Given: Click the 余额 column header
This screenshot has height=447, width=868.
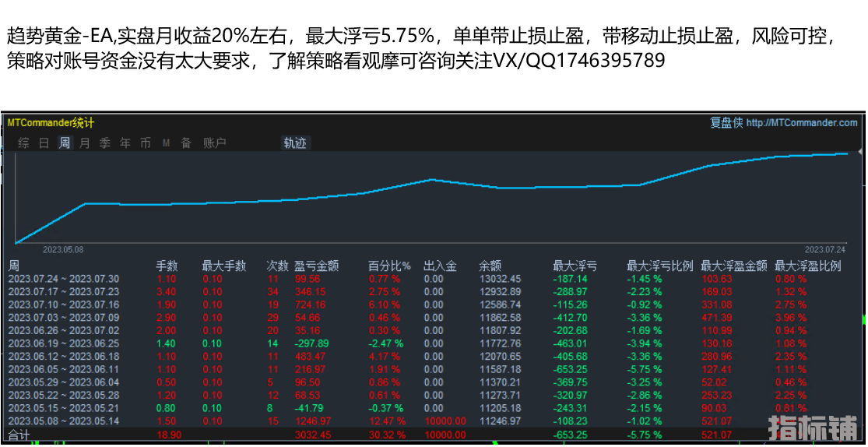Looking at the screenshot, I should pyautogui.click(x=490, y=266).
